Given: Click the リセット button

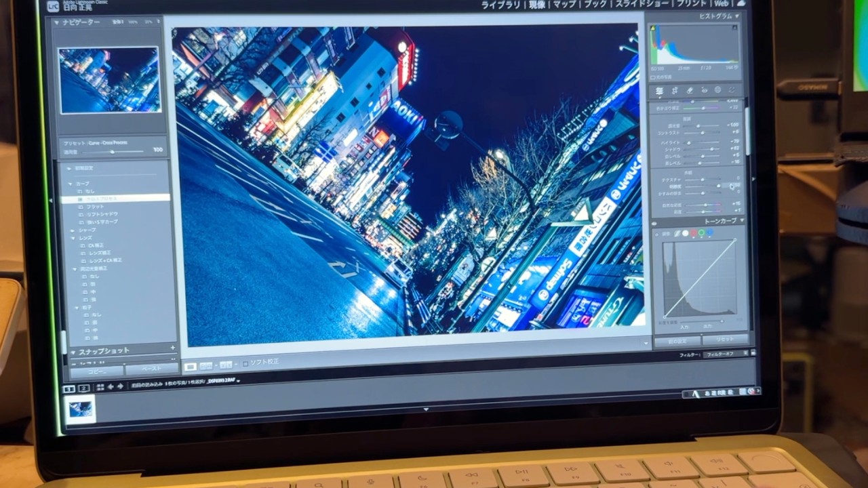Looking at the screenshot, I should pos(725,340).
